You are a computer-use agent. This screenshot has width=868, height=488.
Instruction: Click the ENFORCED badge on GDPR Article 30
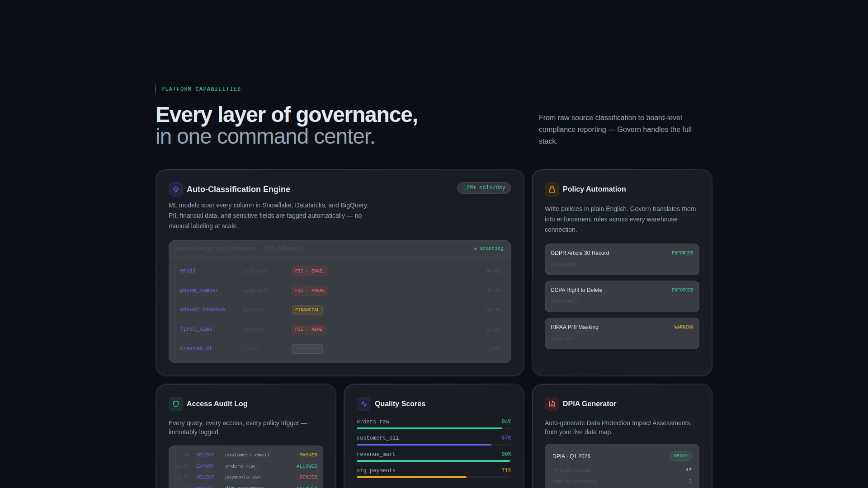tap(683, 253)
